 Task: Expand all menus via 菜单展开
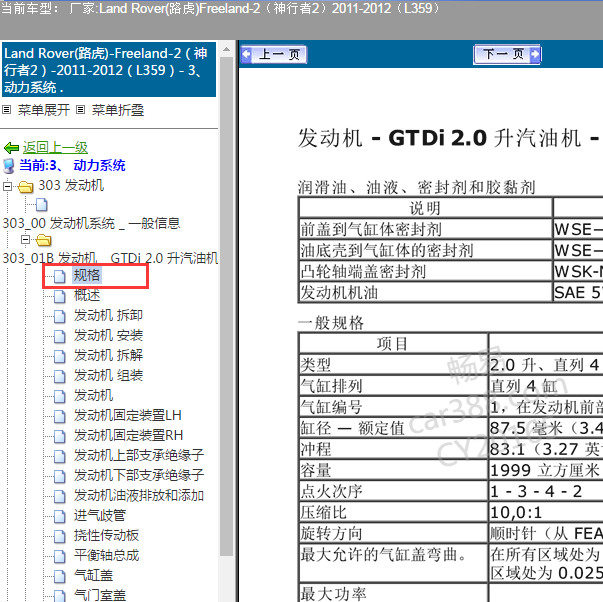[x=43, y=110]
